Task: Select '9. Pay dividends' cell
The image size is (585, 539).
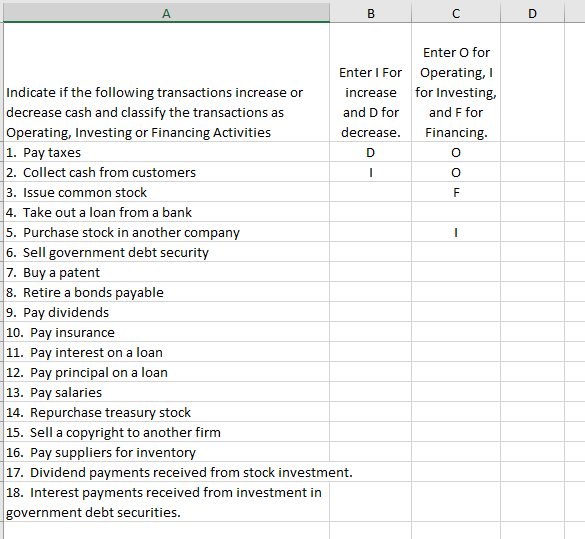Action: coord(166,312)
